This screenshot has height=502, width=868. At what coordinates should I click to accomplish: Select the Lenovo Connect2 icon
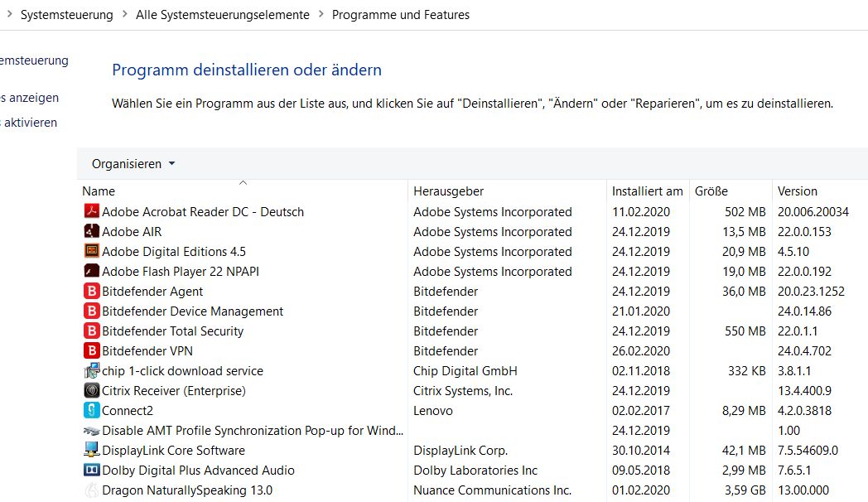91,411
